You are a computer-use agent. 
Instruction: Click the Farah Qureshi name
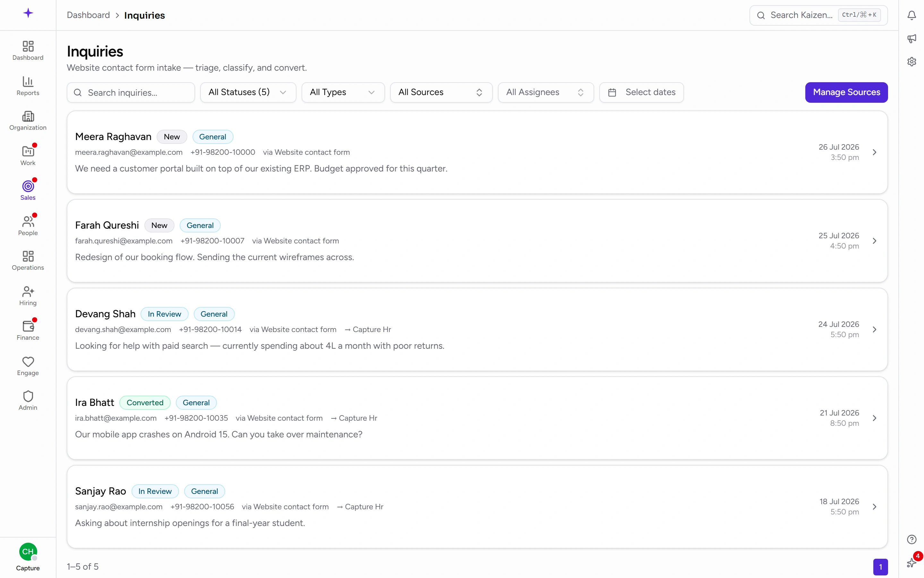pyautogui.click(x=107, y=225)
